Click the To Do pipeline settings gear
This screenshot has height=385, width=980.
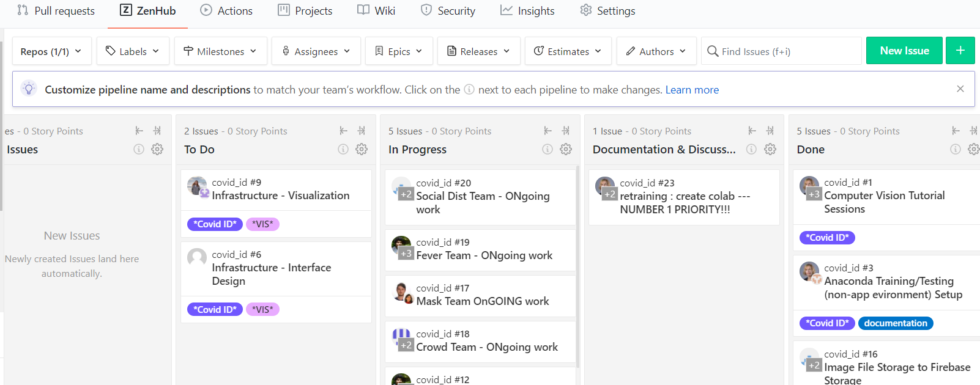[x=362, y=149]
